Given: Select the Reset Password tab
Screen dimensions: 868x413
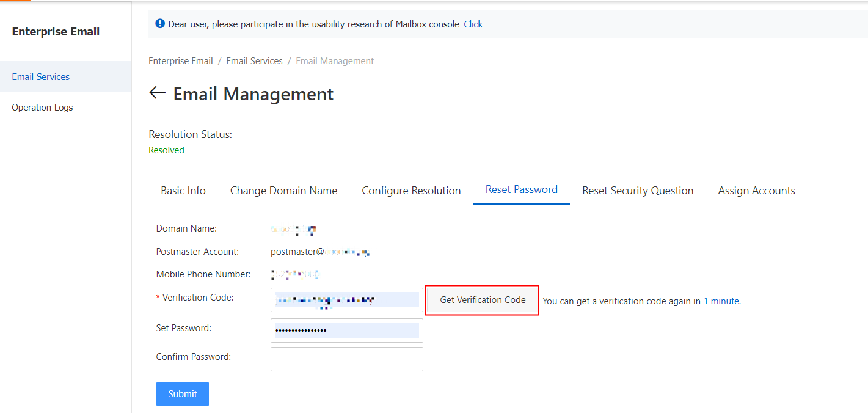Looking at the screenshot, I should [x=521, y=190].
